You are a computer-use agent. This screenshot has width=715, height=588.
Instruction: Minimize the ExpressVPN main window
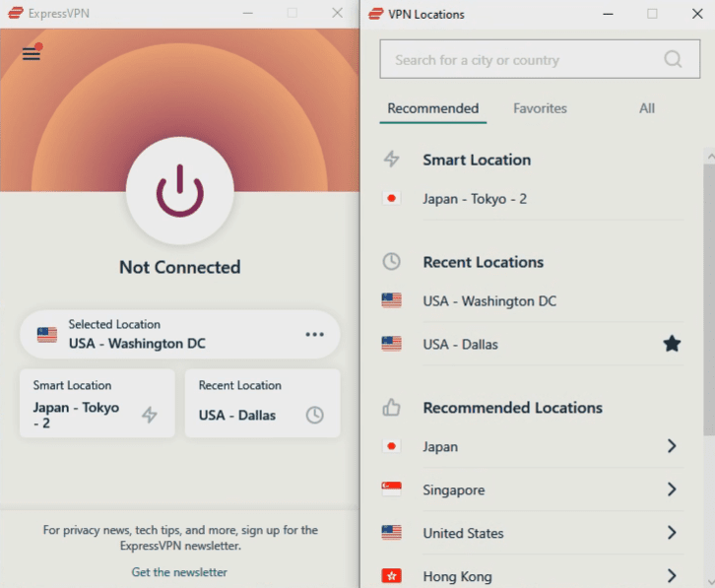tap(247, 13)
